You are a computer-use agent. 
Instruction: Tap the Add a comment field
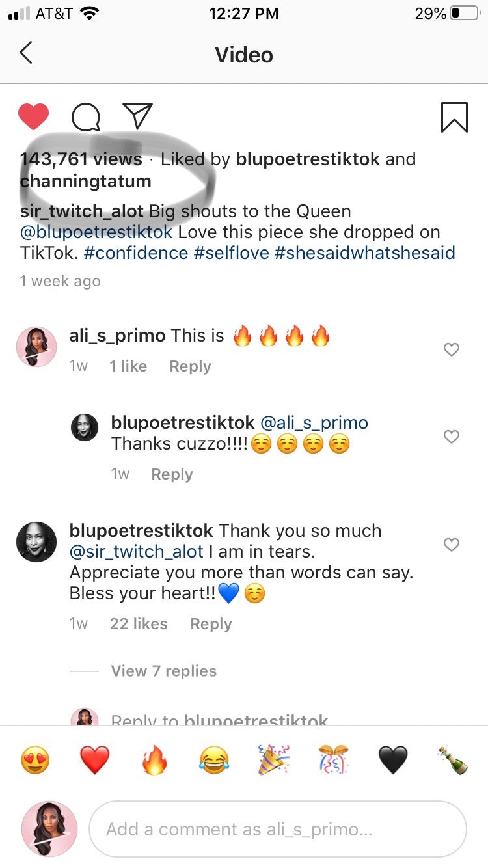(x=277, y=829)
